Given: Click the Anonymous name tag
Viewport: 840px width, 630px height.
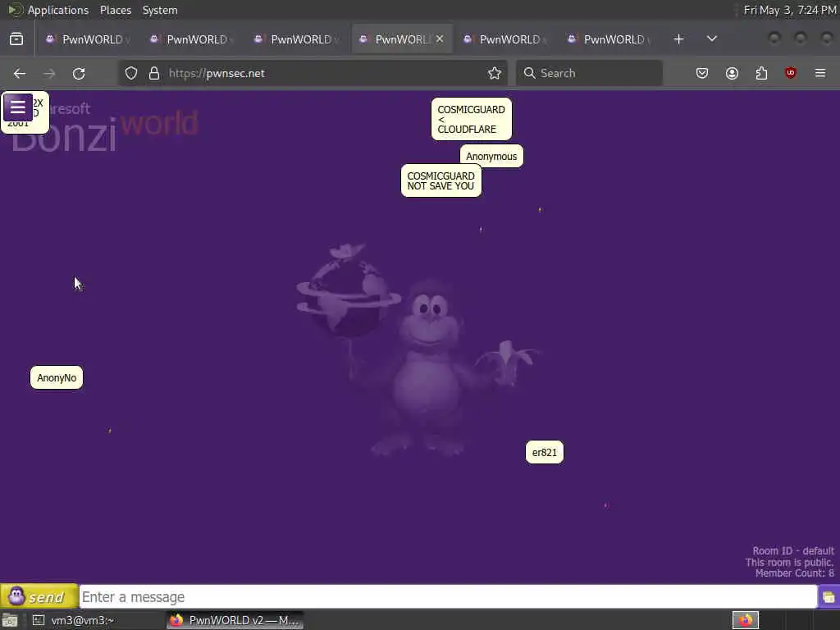Looking at the screenshot, I should point(492,157).
